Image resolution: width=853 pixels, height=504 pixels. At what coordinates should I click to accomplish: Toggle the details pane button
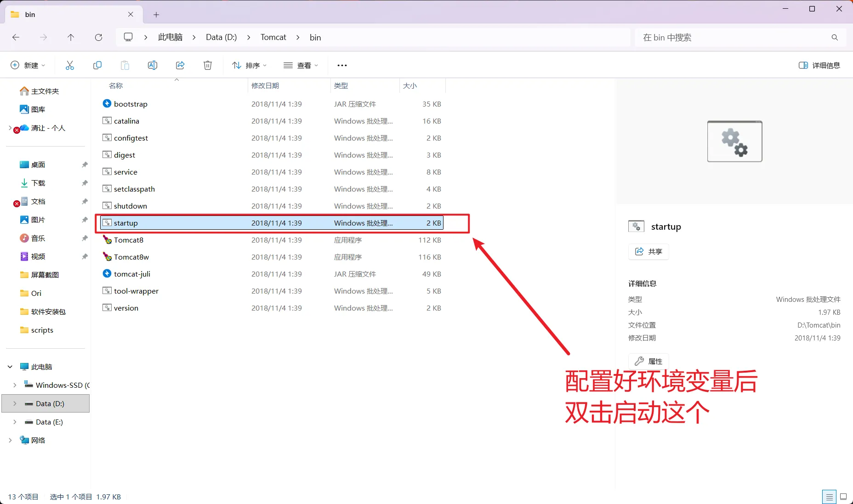click(819, 65)
